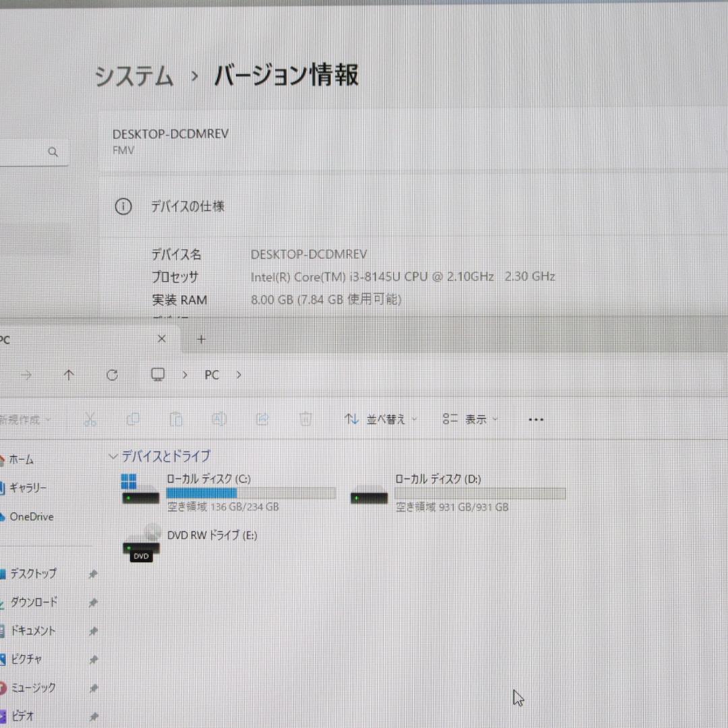Click the Up navigation arrow
This screenshot has height=728, width=728.
click(69, 375)
